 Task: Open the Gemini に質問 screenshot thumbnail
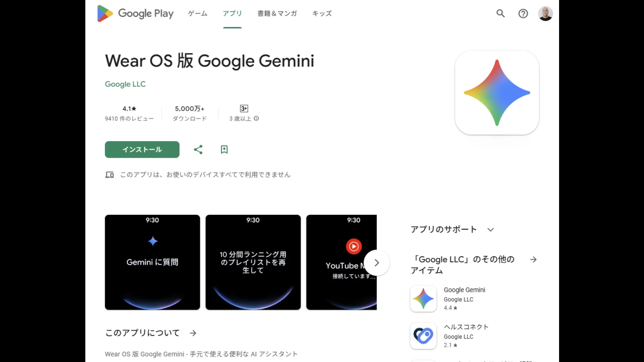coord(153,262)
